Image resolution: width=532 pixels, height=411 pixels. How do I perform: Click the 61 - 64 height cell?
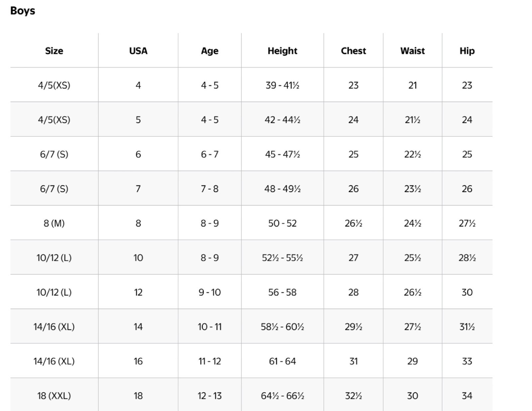tap(282, 361)
